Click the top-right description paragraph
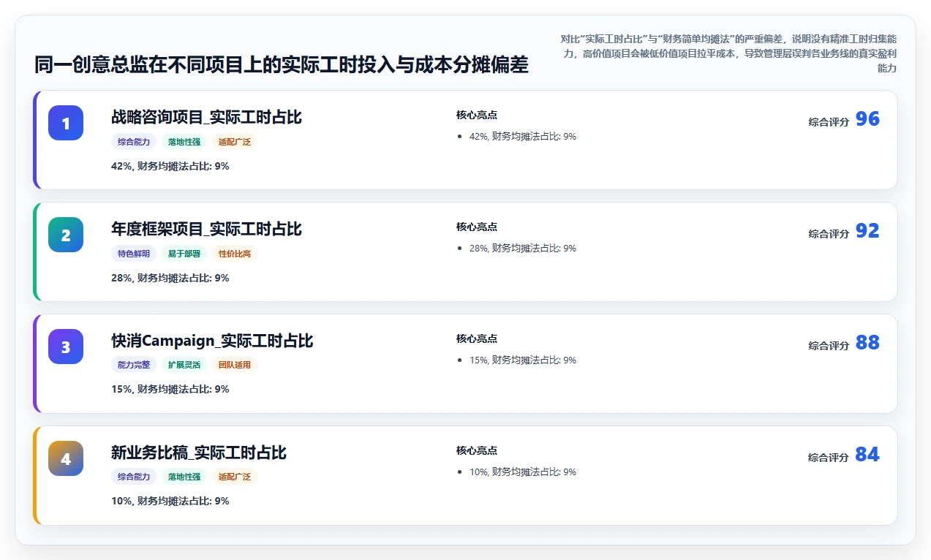Screen dimensions: 931x560 727,53
